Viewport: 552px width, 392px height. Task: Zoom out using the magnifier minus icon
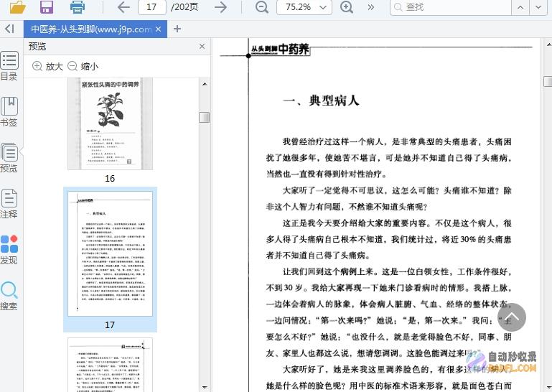(x=261, y=7)
